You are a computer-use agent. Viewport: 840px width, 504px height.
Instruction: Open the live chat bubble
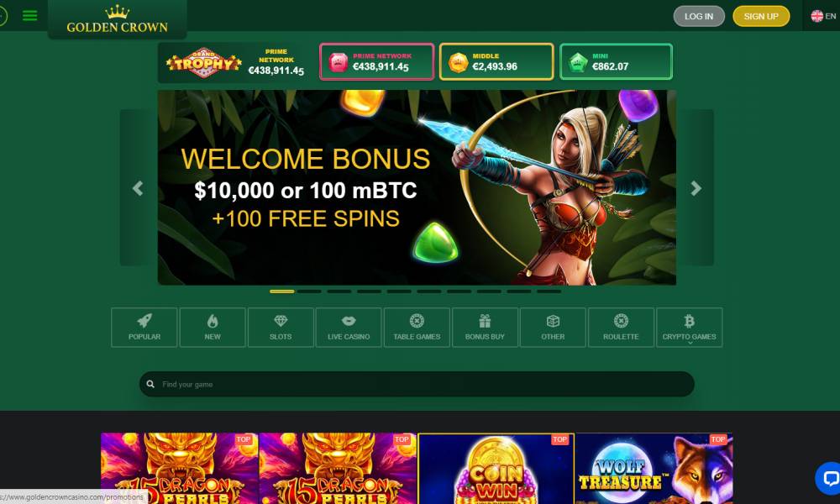pos(829,478)
